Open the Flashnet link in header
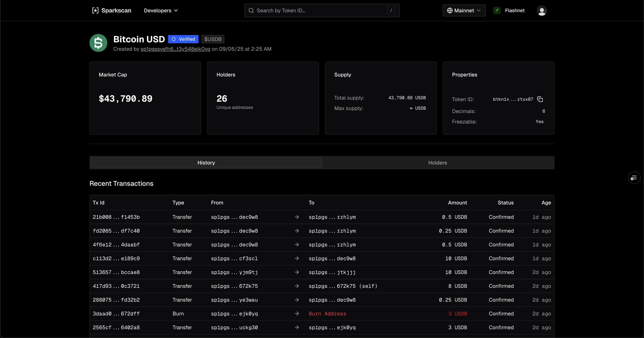644x338 pixels. (x=514, y=10)
